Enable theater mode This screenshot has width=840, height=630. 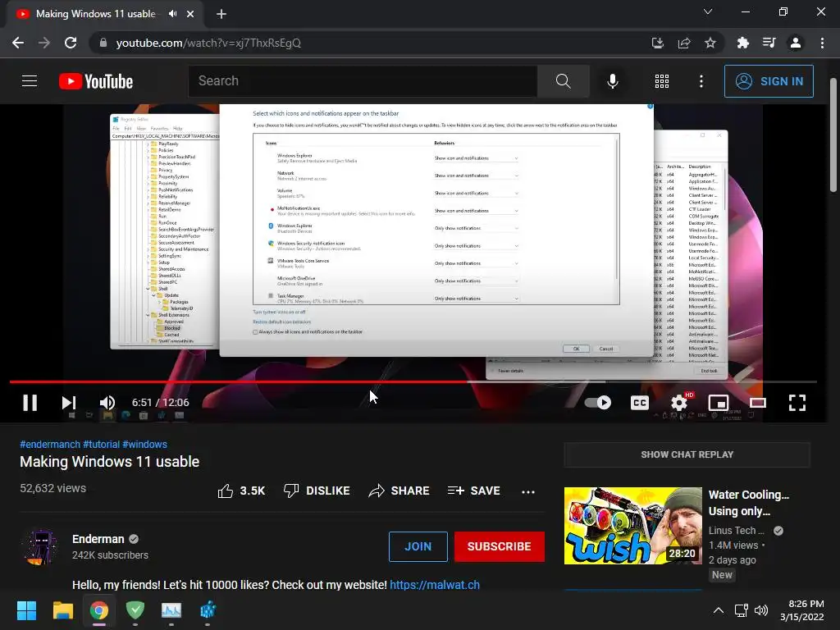757,402
